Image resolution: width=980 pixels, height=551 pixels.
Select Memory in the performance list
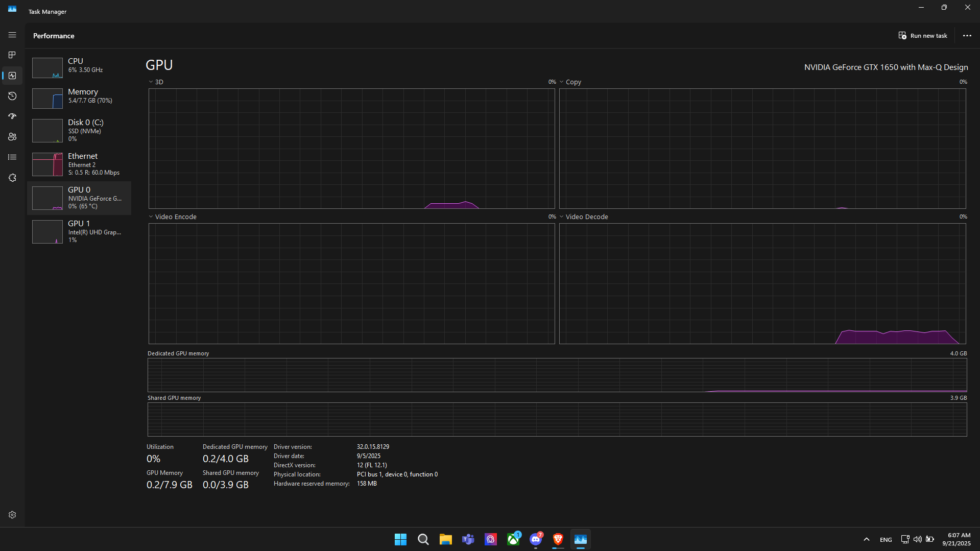click(x=79, y=98)
